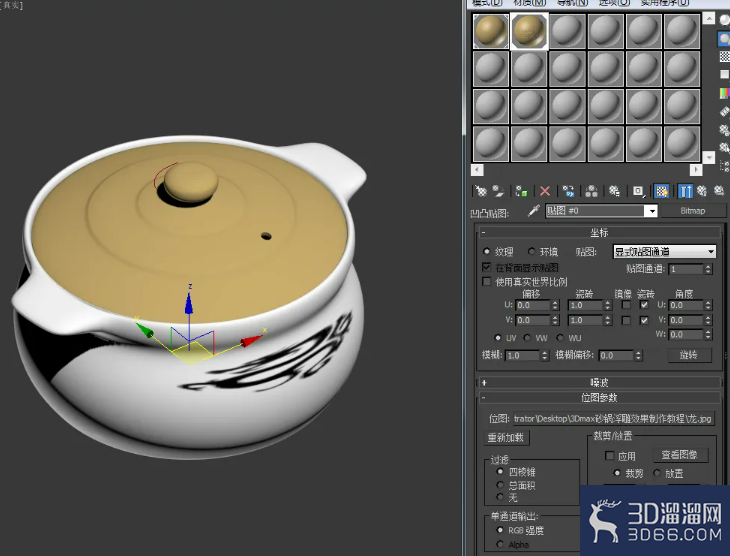Adjust U offset spinner arrows

(555, 305)
